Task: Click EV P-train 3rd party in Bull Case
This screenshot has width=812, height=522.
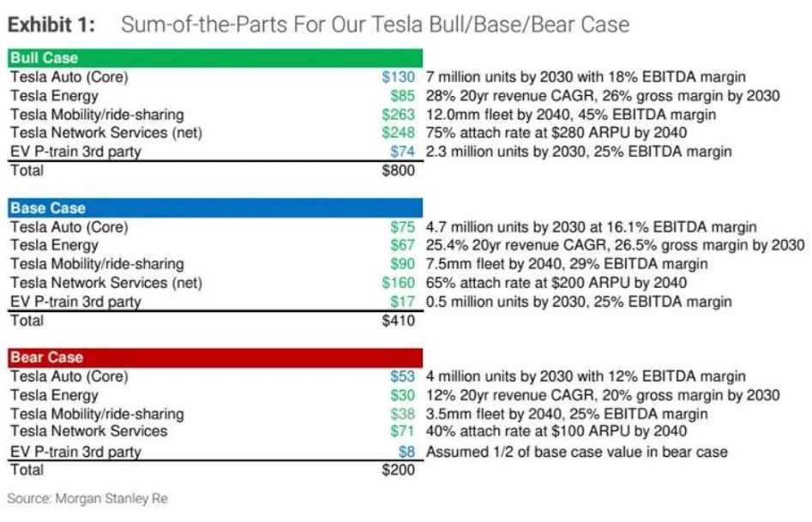Action: (x=75, y=152)
